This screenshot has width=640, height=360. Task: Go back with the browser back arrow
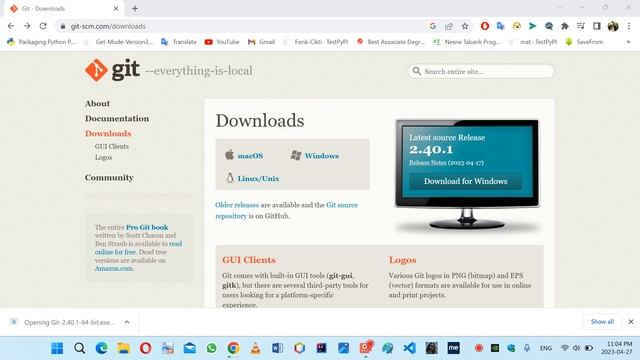(x=11, y=26)
